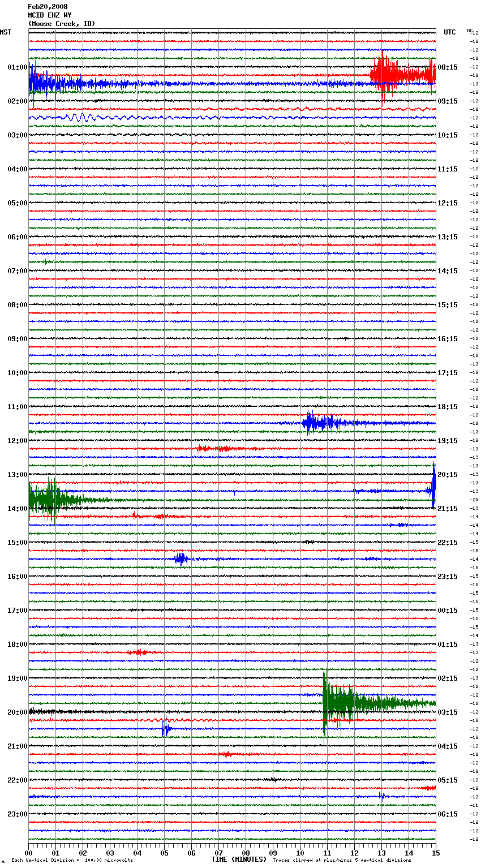Select the 10:00 MST time label
481x868 pixels.
[x=17, y=373]
